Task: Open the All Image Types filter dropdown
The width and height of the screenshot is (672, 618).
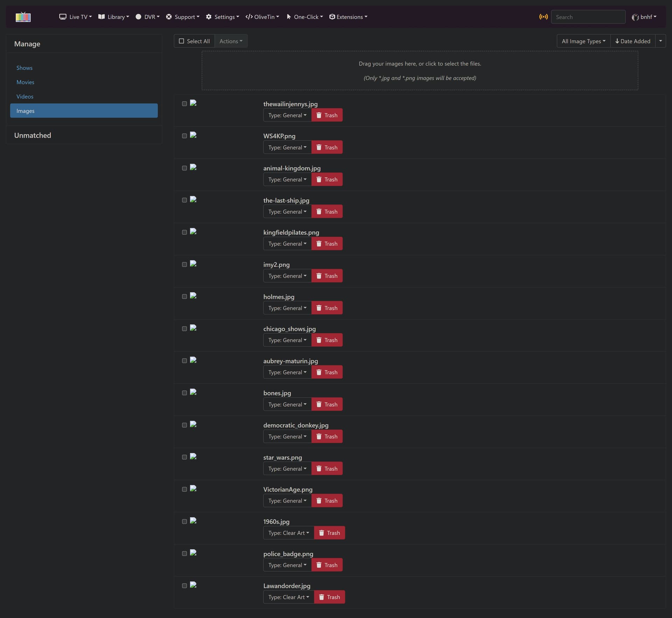Action: click(x=583, y=41)
